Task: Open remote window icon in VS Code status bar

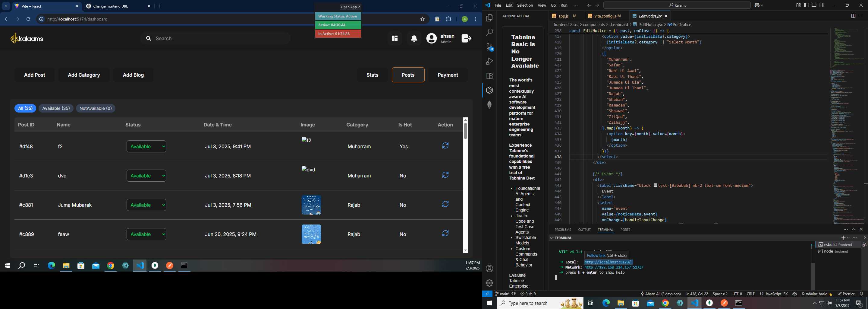Action: tap(487, 294)
